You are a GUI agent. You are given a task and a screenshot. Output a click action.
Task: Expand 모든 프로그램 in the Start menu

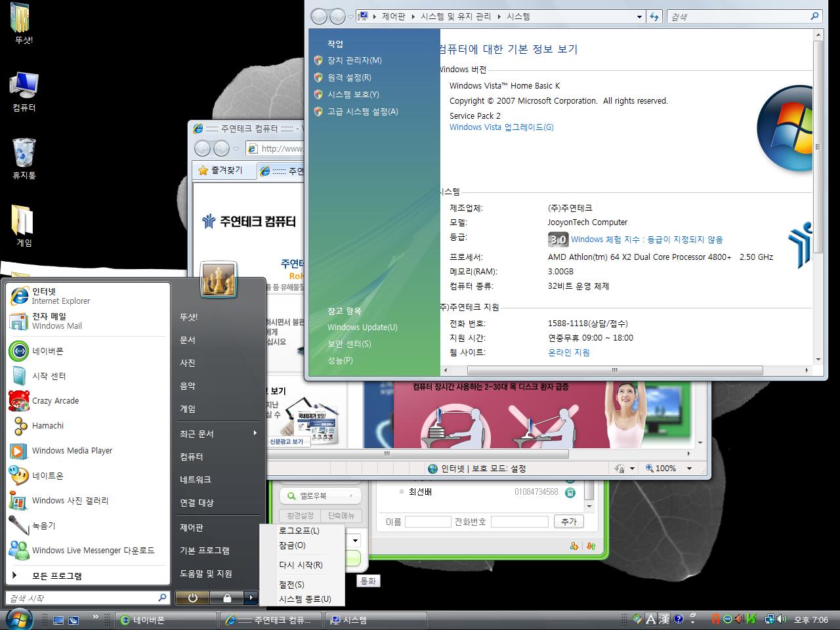coord(87,576)
